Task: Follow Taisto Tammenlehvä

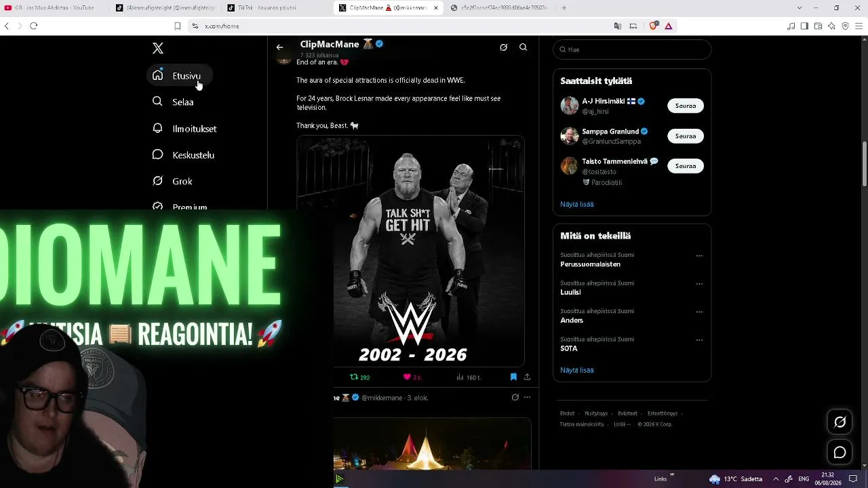Action: (686, 165)
